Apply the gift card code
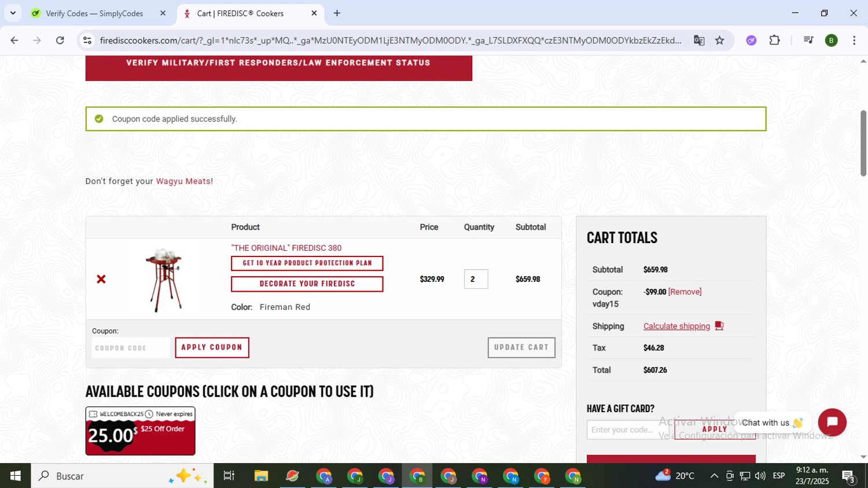This screenshot has width=868, height=488. (715, 430)
